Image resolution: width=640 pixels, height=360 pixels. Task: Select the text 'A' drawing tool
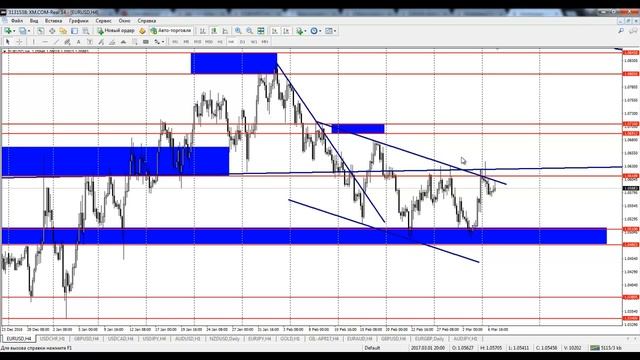[78, 42]
